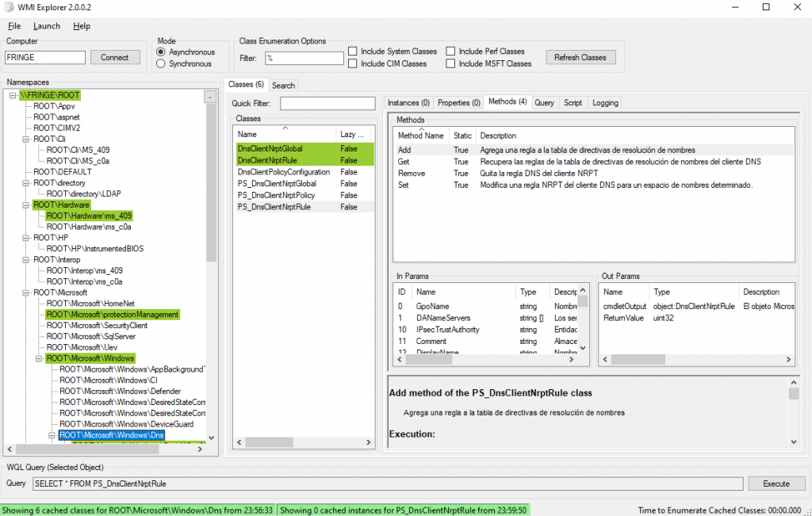Open the Logging tab
The width and height of the screenshot is (812, 516).
(x=605, y=102)
